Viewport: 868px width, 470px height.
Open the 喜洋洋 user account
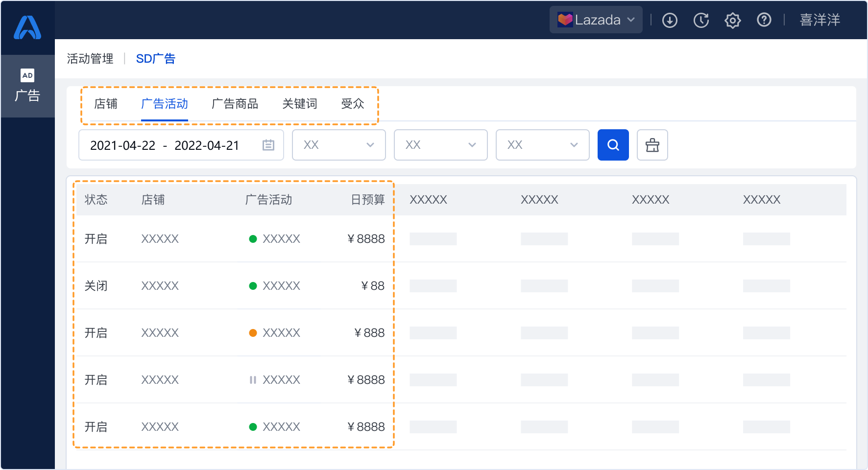(820, 20)
